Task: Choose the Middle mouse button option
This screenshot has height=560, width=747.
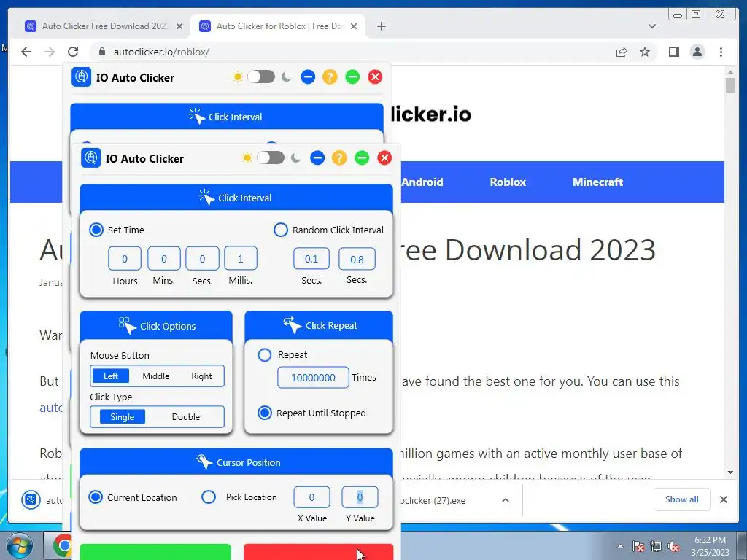Action: point(156,376)
